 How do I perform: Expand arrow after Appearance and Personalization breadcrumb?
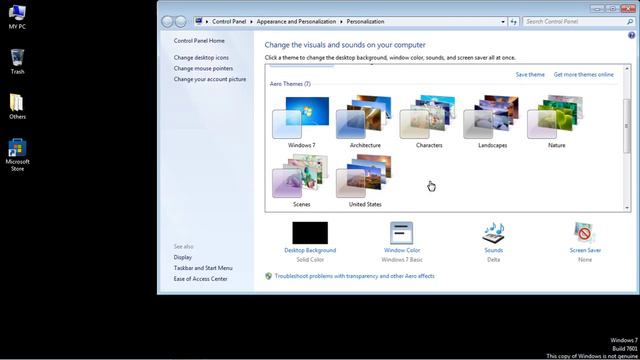tap(341, 22)
